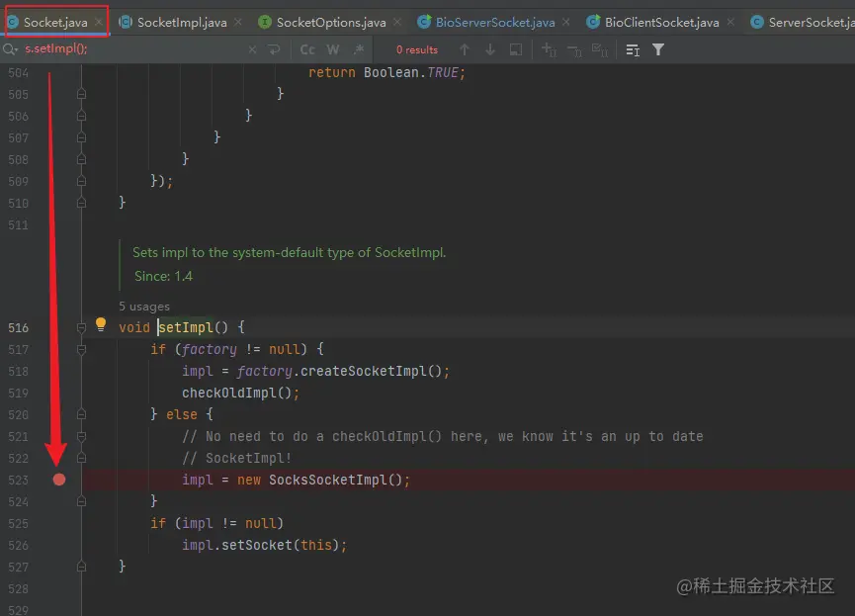Open the BioClientSocket.java tab

(661, 23)
